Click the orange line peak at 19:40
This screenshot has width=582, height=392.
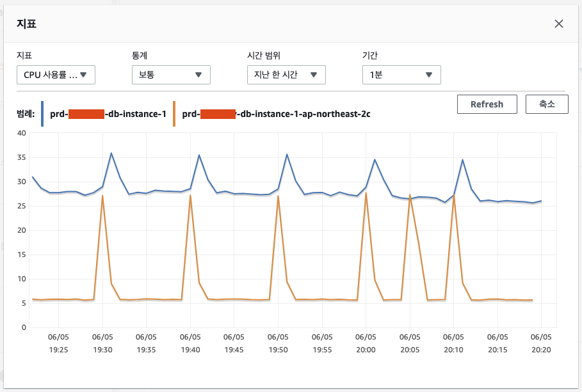coord(190,196)
